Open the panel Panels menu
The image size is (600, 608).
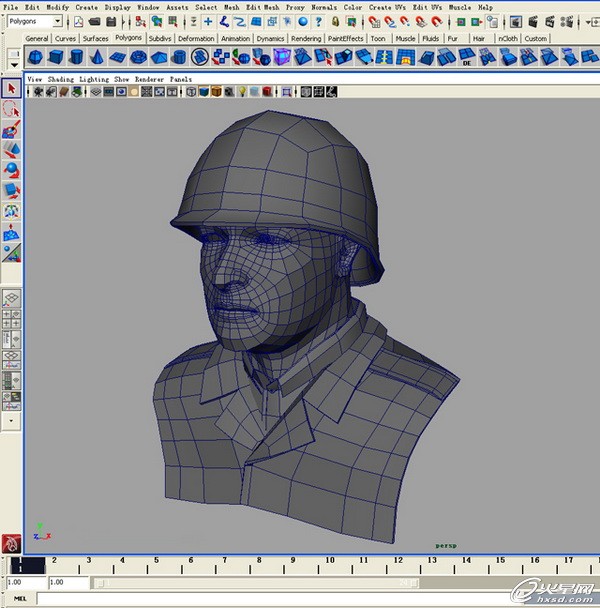pyautogui.click(x=181, y=79)
